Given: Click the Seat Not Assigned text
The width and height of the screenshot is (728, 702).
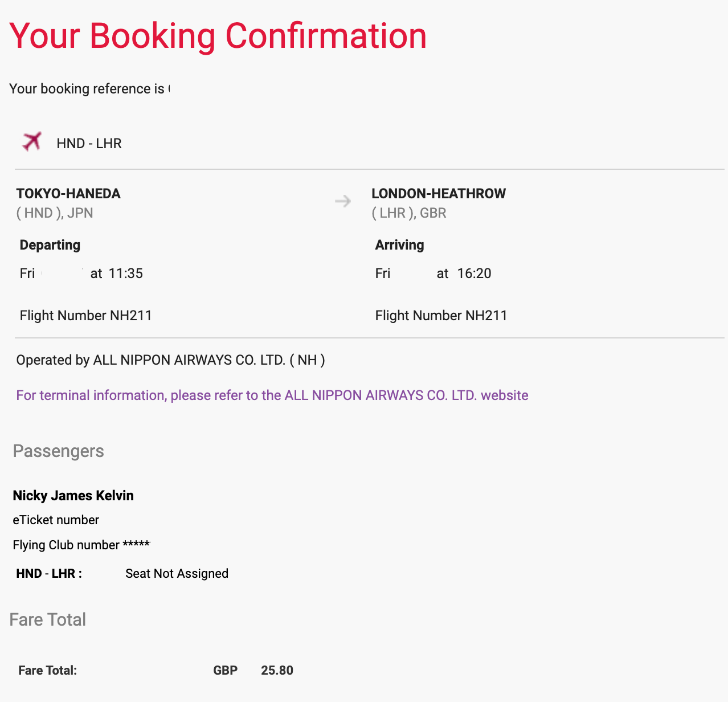Looking at the screenshot, I should [177, 574].
